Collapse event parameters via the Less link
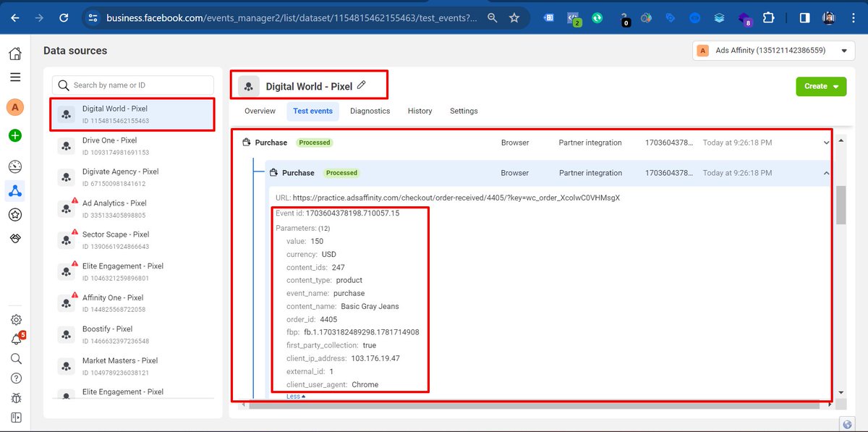 pos(294,396)
